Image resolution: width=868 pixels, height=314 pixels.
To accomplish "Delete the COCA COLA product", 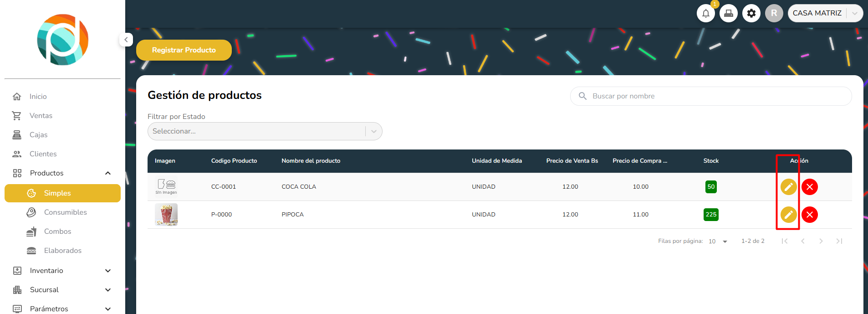I will click(x=809, y=187).
